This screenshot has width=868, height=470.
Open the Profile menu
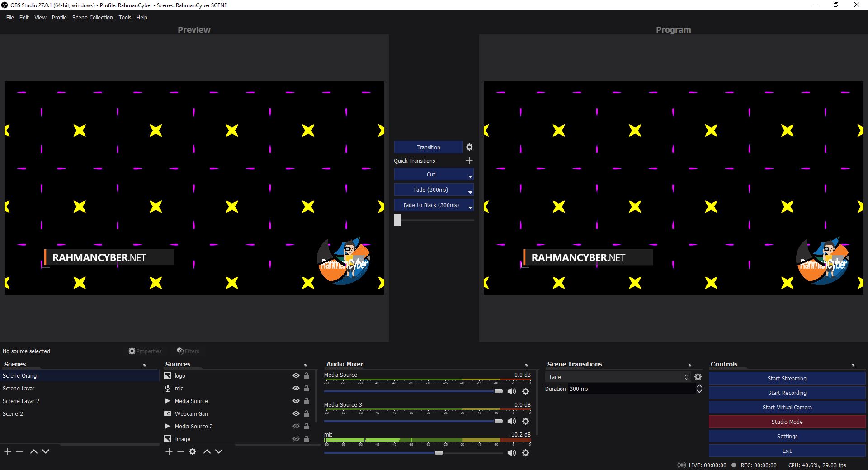59,17
